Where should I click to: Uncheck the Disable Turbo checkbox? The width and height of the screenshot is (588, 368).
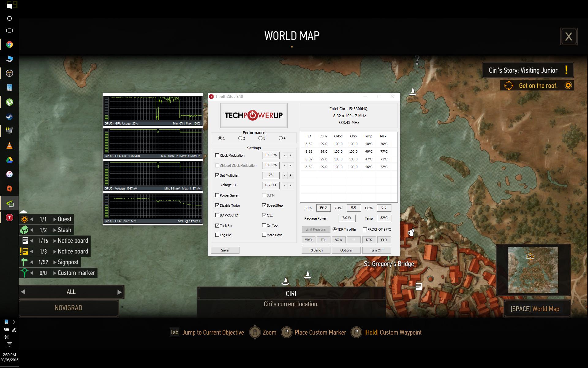pyautogui.click(x=217, y=205)
